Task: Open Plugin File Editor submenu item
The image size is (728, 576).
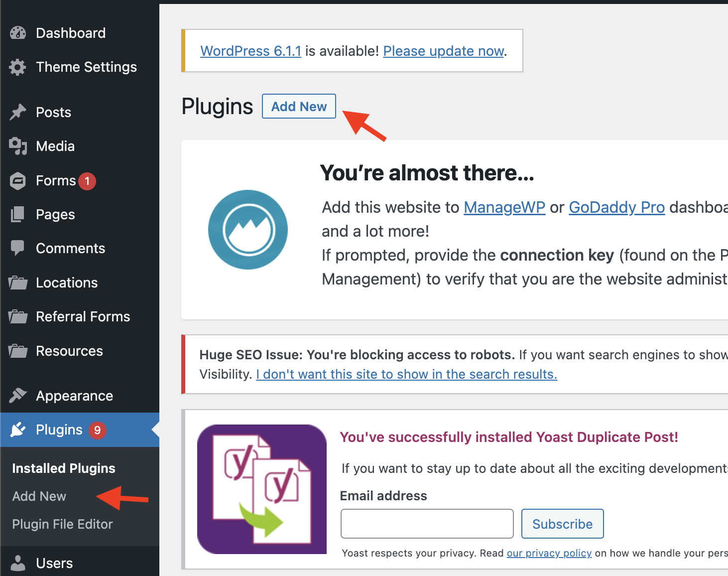Action: (x=63, y=524)
